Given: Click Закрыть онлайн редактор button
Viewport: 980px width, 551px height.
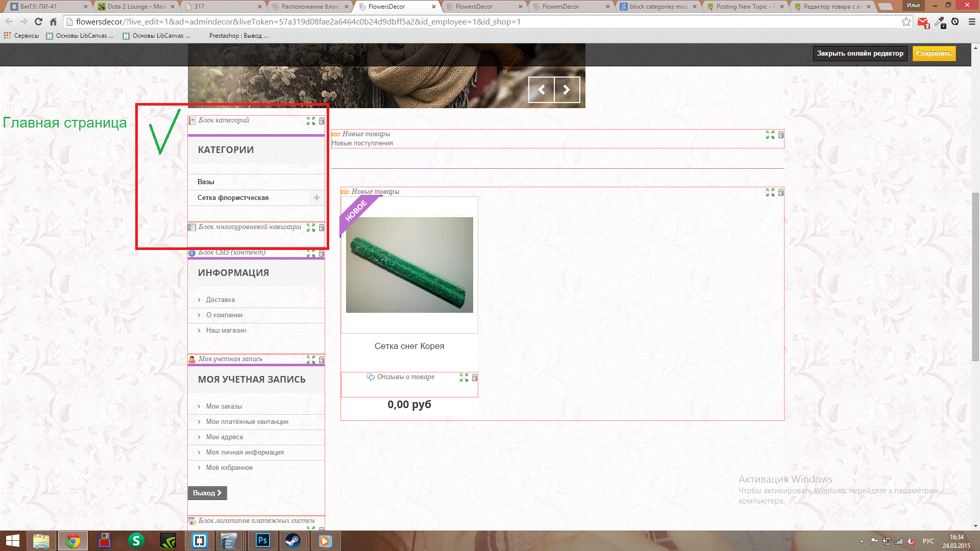Looking at the screenshot, I should [860, 53].
